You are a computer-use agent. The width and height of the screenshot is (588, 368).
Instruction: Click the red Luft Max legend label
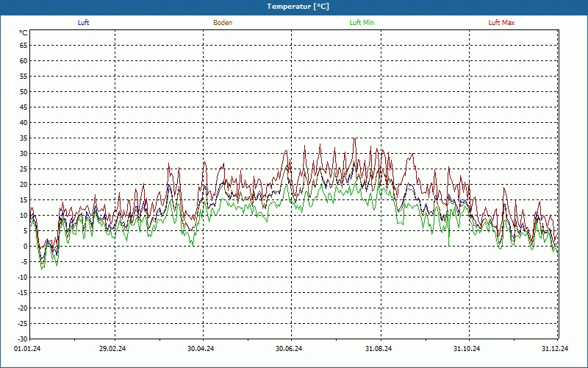pos(501,23)
